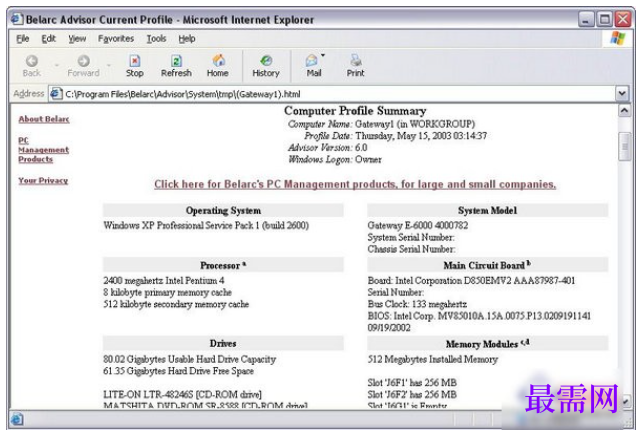Click 8 kilobyte primary memory cache text
Screen dimensions: 637x430
pos(167,292)
